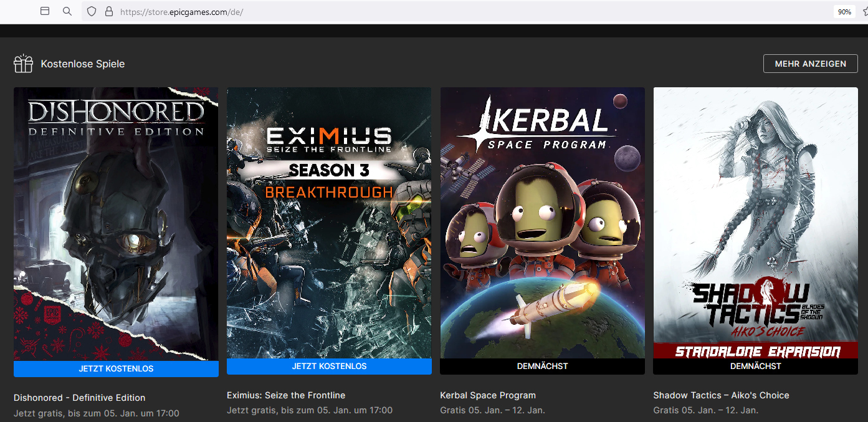868x422 pixels.
Task: Click the bookmark star icon
Action: 865,12
